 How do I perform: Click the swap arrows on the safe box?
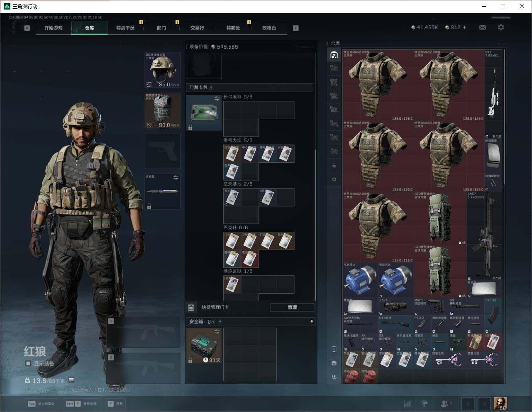click(217, 331)
